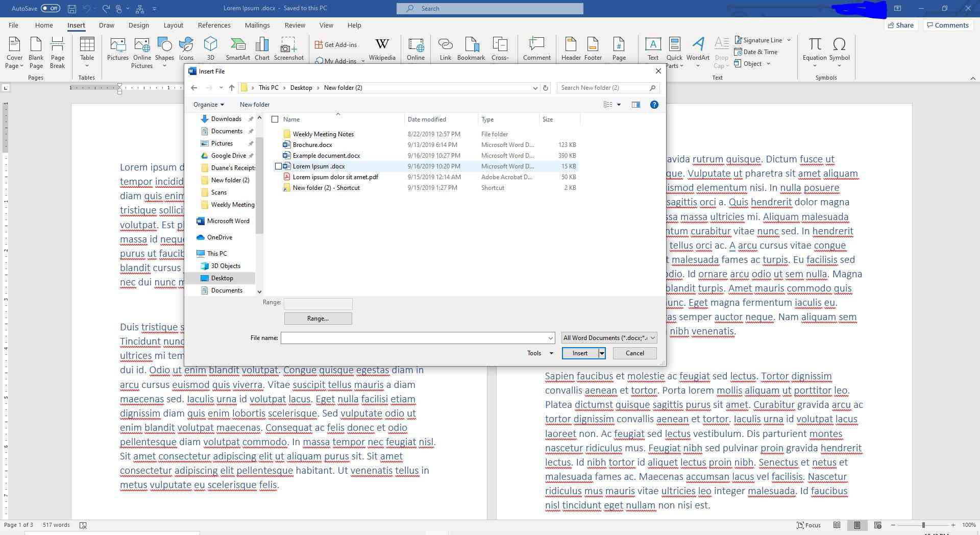Image resolution: width=980 pixels, height=535 pixels.
Task: Insert a Link
Action: pyautogui.click(x=445, y=50)
